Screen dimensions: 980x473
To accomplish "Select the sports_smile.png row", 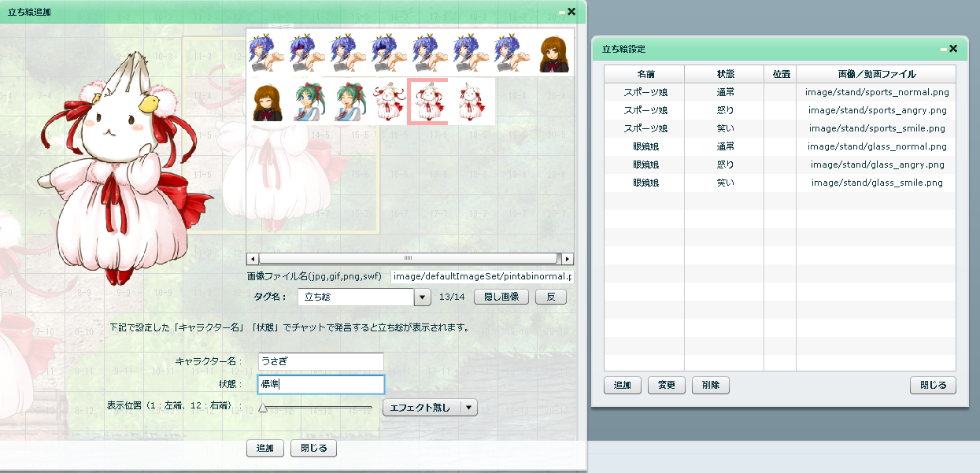I will pyautogui.click(x=780, y=128).
